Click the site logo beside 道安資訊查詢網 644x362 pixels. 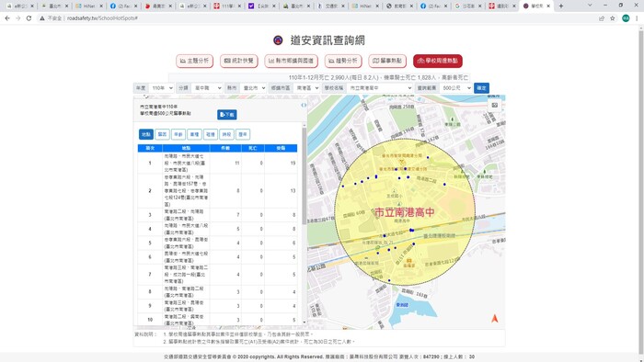(278, 40)
